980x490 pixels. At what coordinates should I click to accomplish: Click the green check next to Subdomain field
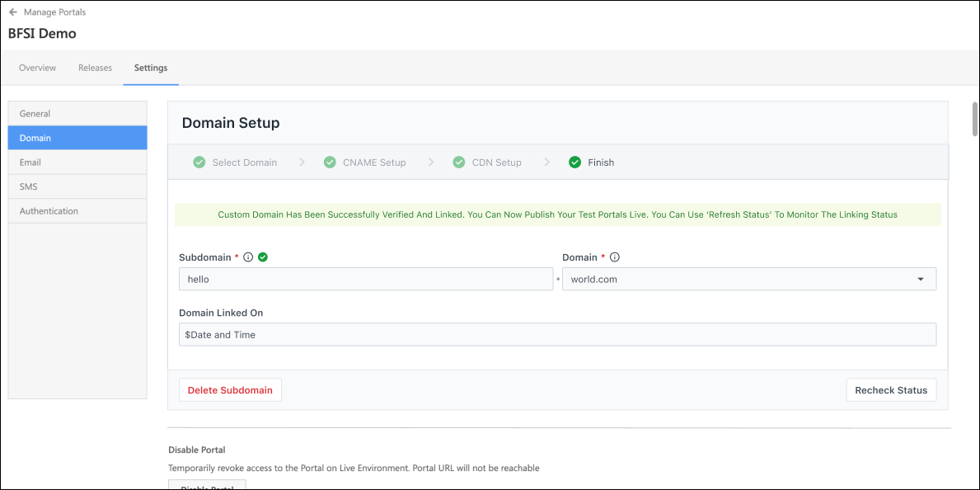(262, 257)
